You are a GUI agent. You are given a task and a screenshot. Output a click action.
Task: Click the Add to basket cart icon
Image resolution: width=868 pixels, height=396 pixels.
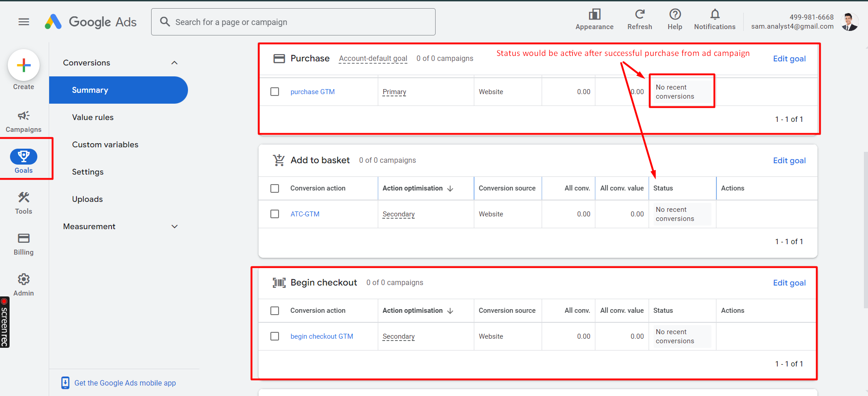(279, 160)
